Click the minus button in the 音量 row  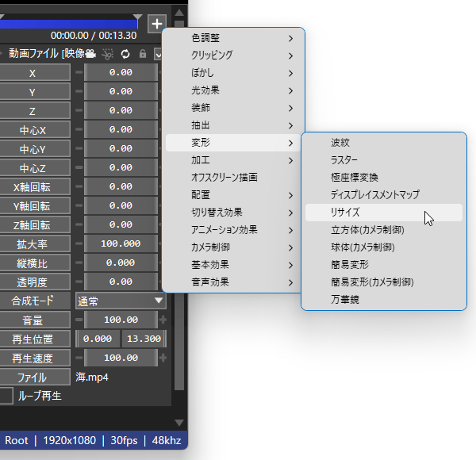tap(79, 320)
